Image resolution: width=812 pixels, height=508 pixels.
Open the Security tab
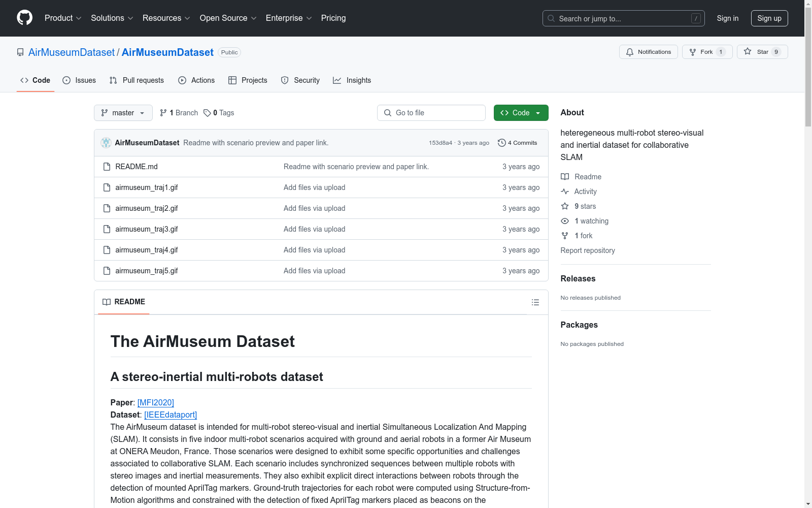pos(300,80)
